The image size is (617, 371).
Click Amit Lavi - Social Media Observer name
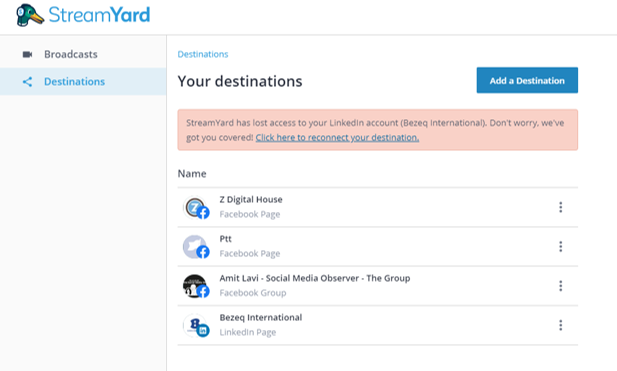click(314, 278)
